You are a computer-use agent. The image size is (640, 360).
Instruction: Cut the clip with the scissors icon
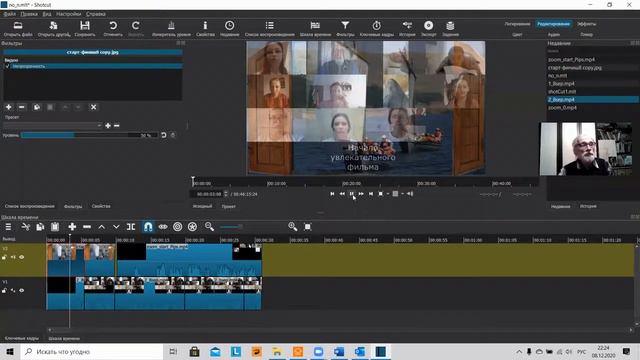[26, 227]
